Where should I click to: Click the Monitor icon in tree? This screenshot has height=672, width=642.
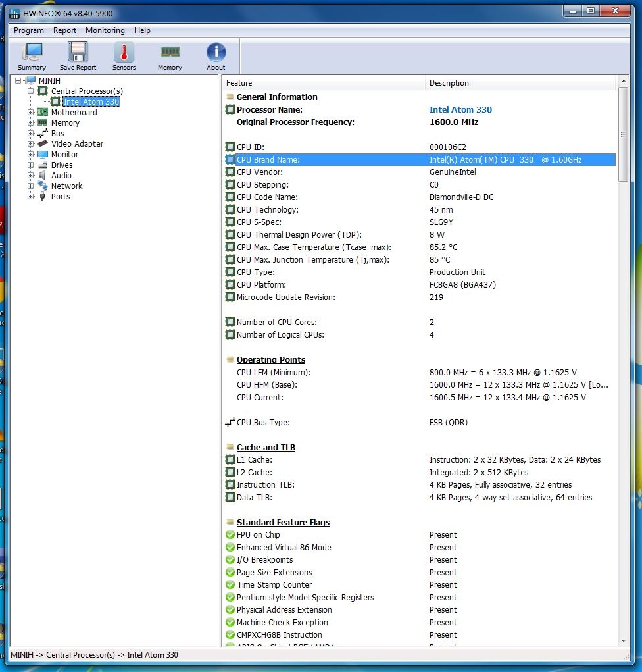42,154
